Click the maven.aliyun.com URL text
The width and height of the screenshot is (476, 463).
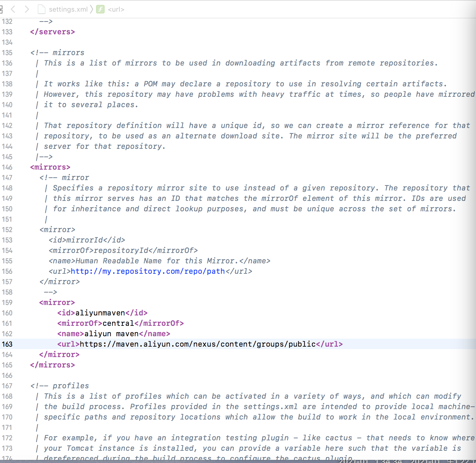198,344
